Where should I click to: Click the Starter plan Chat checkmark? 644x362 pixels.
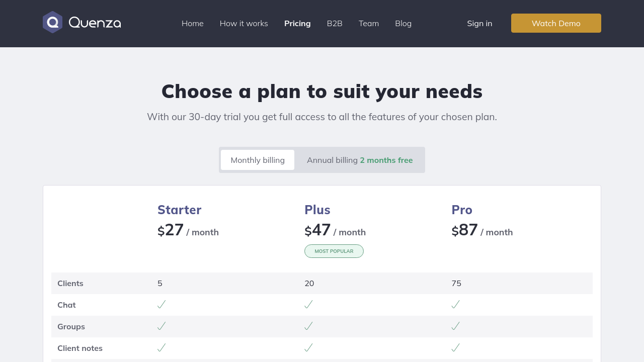[162, 305]
